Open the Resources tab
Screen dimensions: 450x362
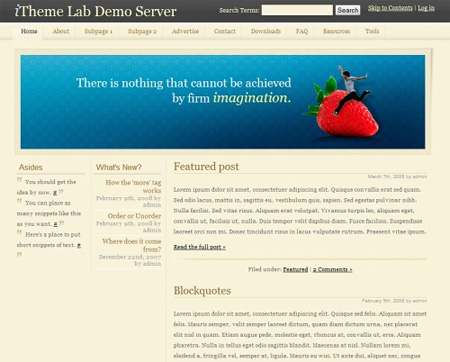(x=336, y=31)
